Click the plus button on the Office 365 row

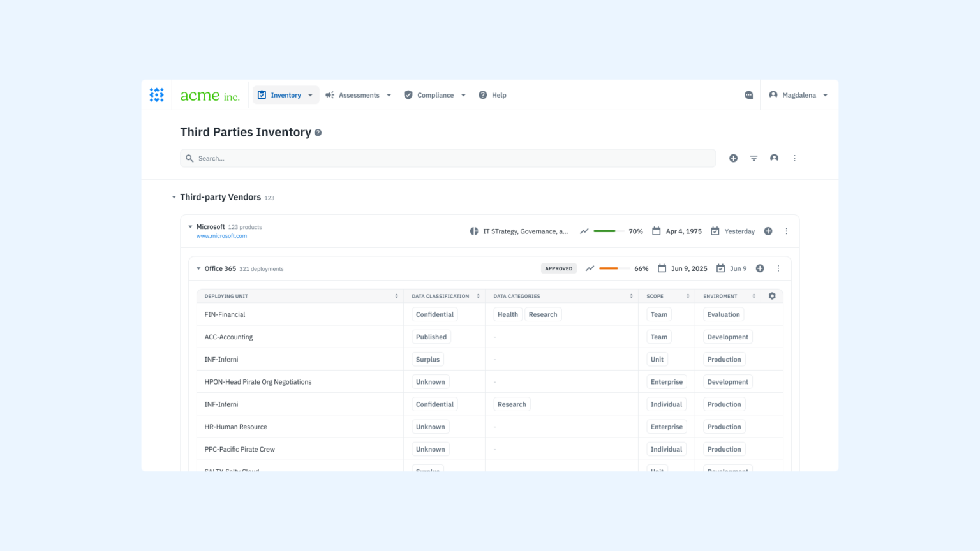(x=760, y=268)
